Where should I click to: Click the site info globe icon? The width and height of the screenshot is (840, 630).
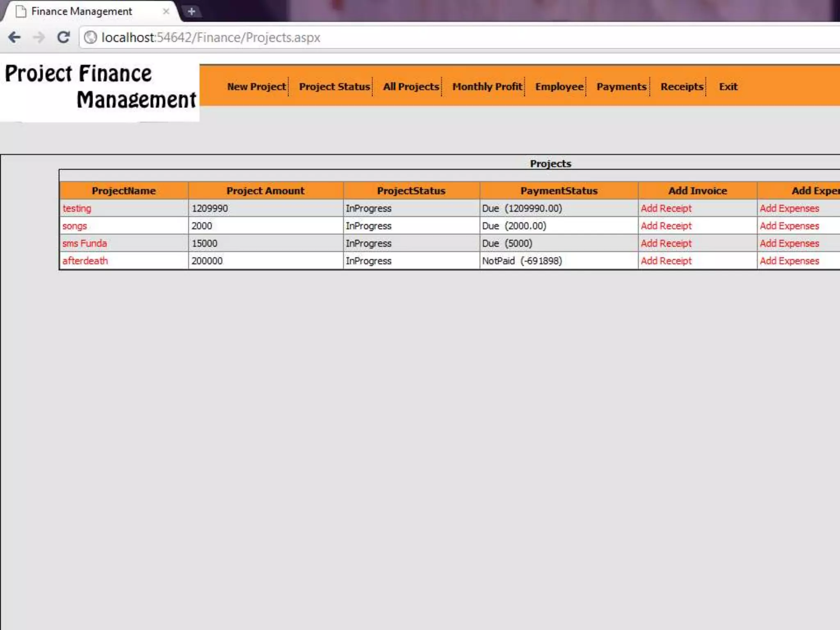coord(90,37)
